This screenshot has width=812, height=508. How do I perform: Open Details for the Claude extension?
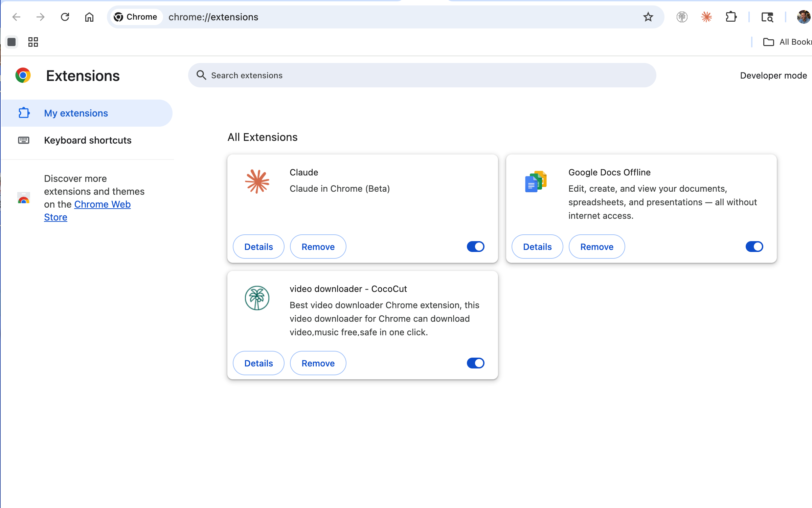tap(258, 247)
